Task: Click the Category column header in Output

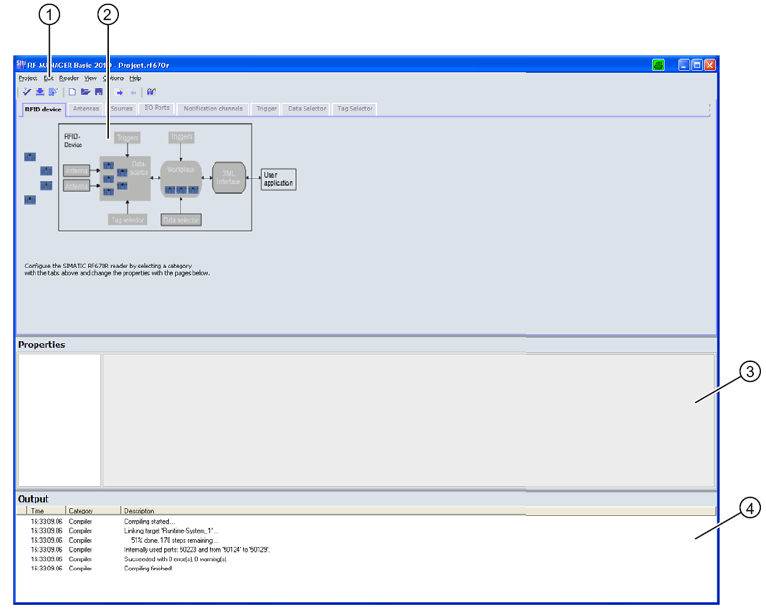Action: pyautogui.click(x=93, y=511)
